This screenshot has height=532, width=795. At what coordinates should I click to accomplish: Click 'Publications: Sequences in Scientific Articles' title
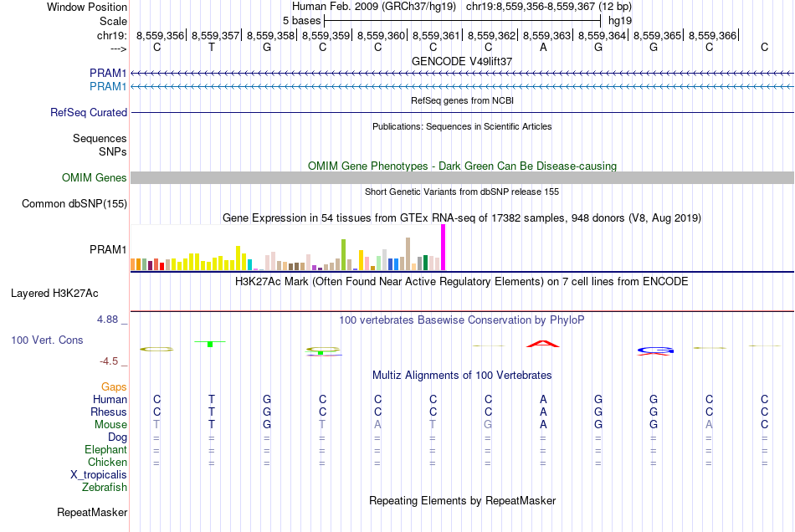462,126
